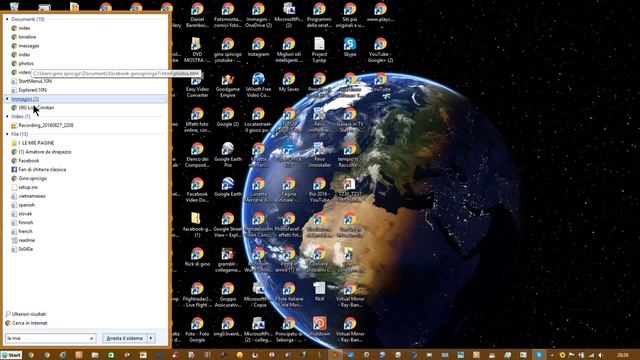Select the Easy Video Converter desktop icon
Image resolution: width=640 pixels, height=360 pixels.
pyautogui.click(x=197, y=85)
